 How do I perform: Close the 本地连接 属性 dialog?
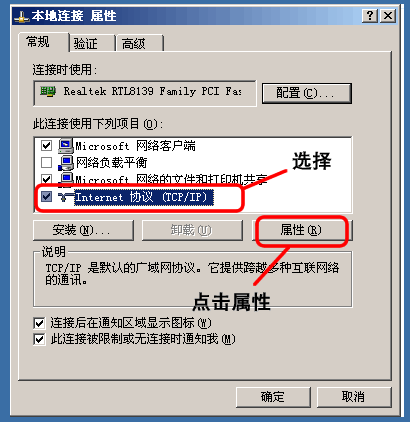(x=388, y=16)
